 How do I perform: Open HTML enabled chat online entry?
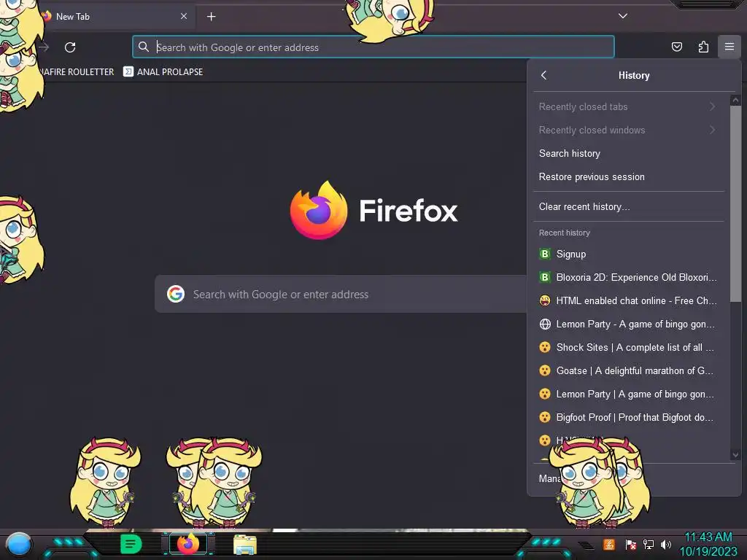[x=628, y=300]
